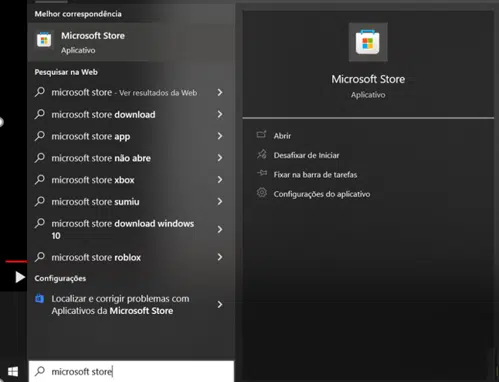Click magnifier icon beside 'microsoft store não abre'
This screenshot has width=499, height=382.
40,157
